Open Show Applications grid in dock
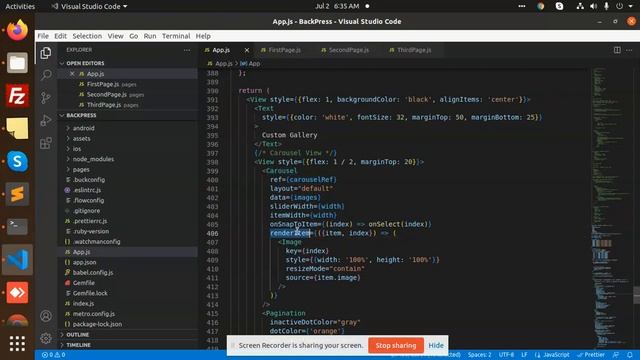 [x=17, y=344]
